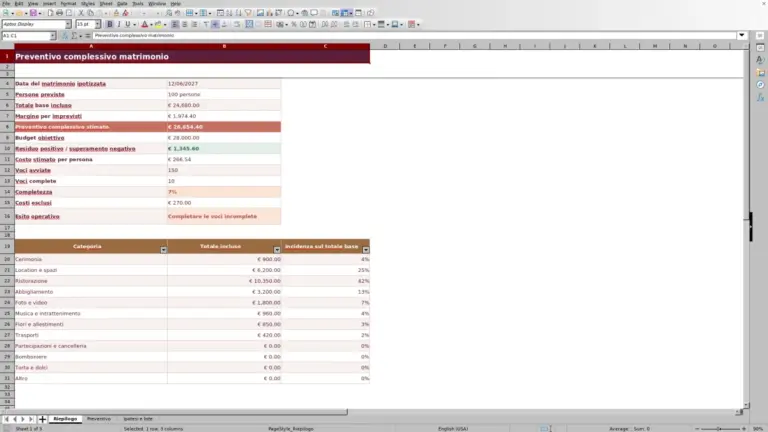Open the Sheet menu
768x432 pixels.
point(106,3)
